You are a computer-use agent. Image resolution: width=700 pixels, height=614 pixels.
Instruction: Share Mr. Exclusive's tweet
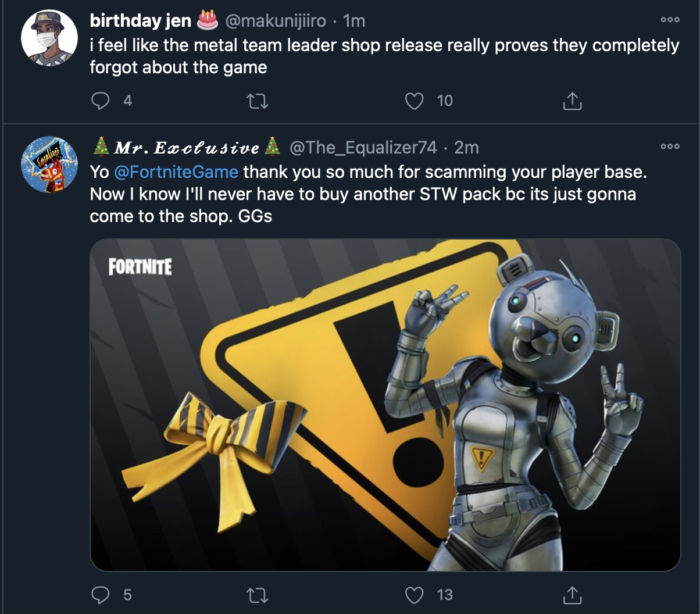[x=572, y=595]
